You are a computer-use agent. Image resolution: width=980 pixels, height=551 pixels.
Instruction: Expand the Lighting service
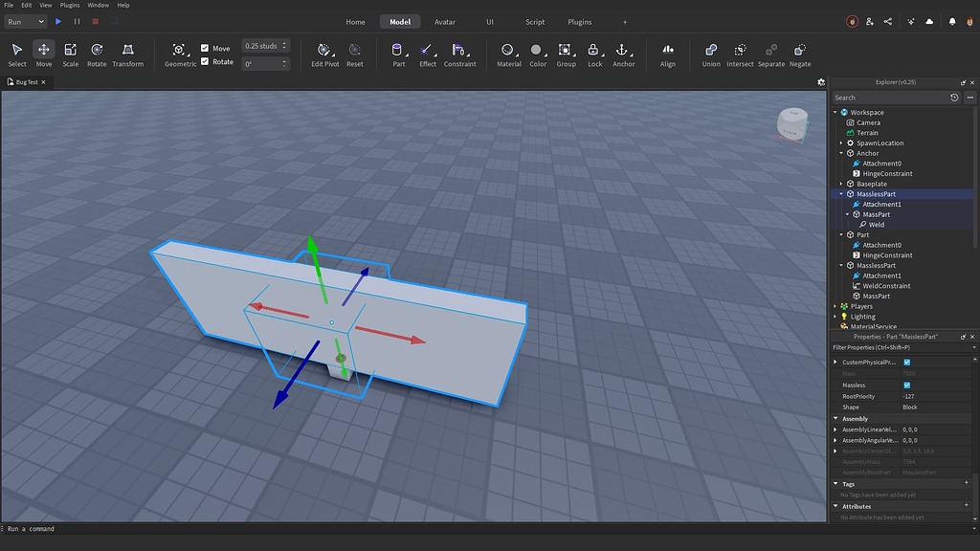835,317
